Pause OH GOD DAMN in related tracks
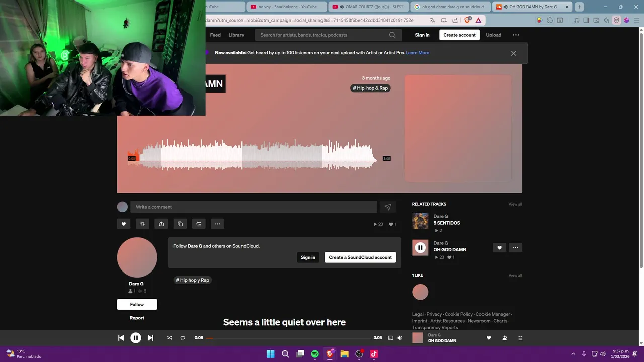 click(420, 247)
